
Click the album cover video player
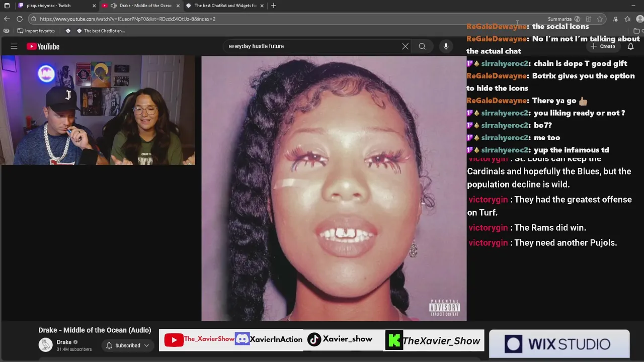pos(334,188)
